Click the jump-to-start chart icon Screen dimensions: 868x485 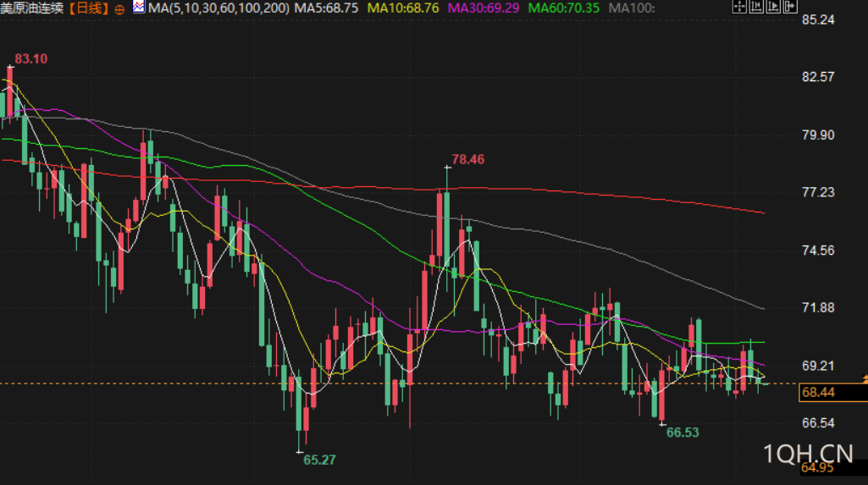click(756, 6)
